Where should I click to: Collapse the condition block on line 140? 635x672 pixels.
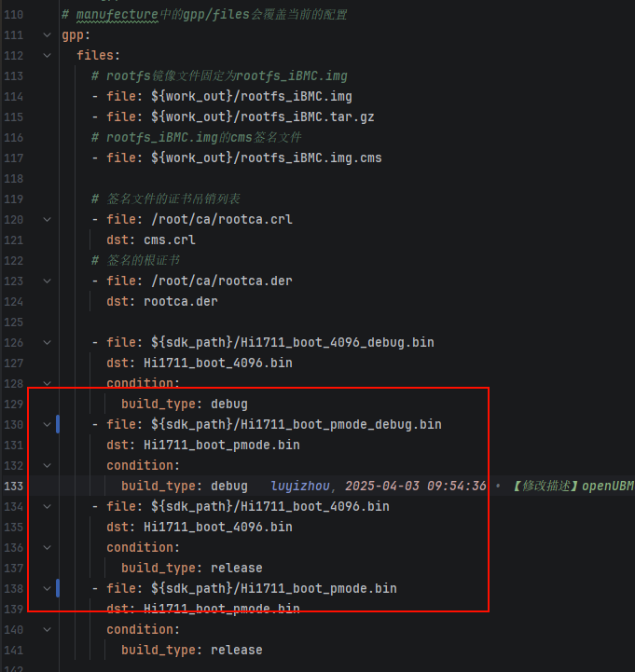[x=47, y=630]
